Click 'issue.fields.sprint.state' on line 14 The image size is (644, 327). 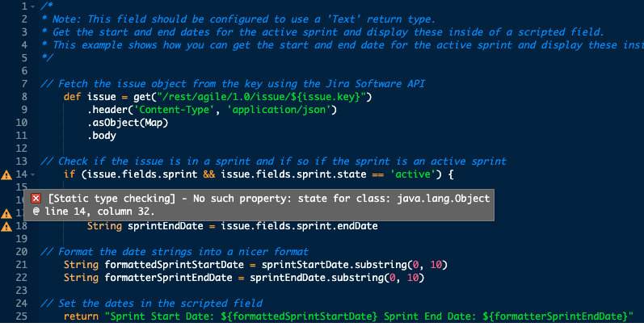(293, 174)
